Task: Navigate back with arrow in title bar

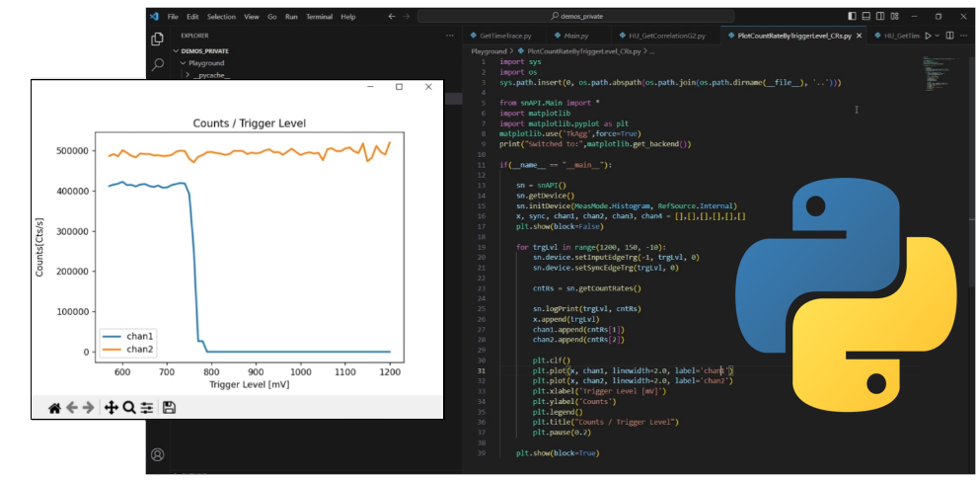Action: (392, 16)
